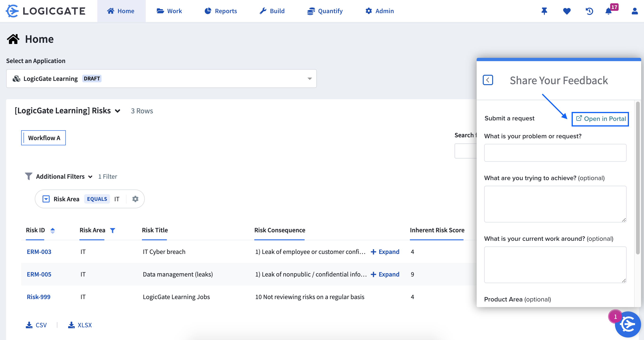Go to Reports
The height and width of the screenshot is (340, 644).
click(220, 11)
